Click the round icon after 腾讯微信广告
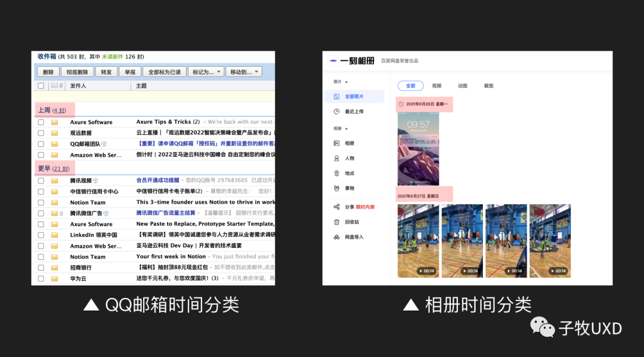The width and height of the screenshot is (644, 357). [x=106, y=213]
